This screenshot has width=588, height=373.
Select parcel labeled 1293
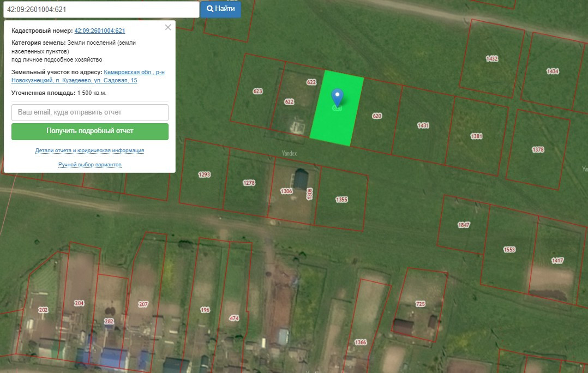click(x=204, y=175)
